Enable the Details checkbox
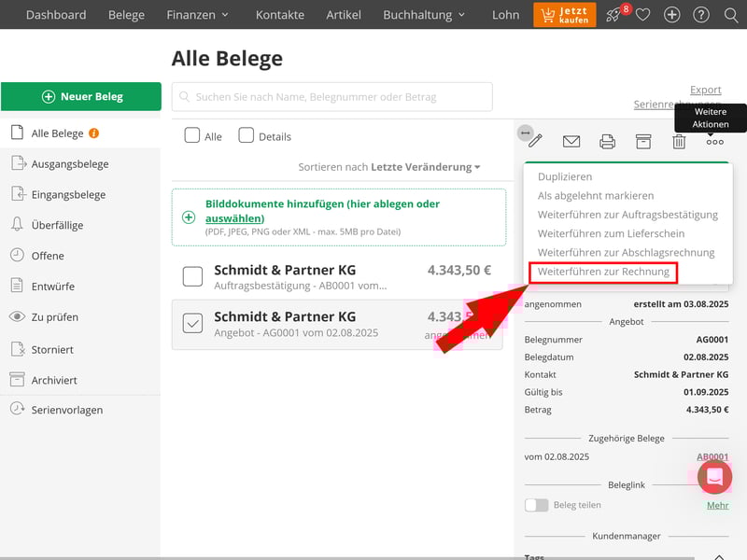 pos(247,135)
